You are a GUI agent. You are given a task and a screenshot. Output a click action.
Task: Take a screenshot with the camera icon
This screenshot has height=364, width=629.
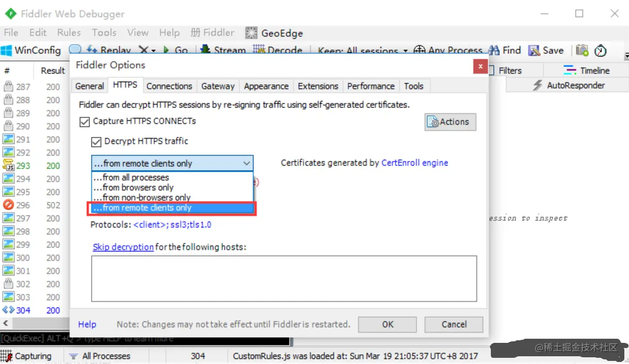(582, 51)
